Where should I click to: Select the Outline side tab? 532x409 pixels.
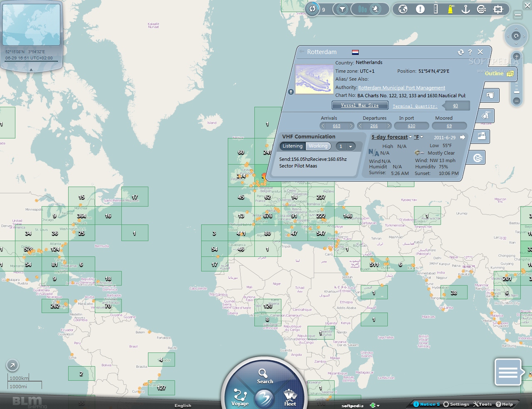(500, 74)
